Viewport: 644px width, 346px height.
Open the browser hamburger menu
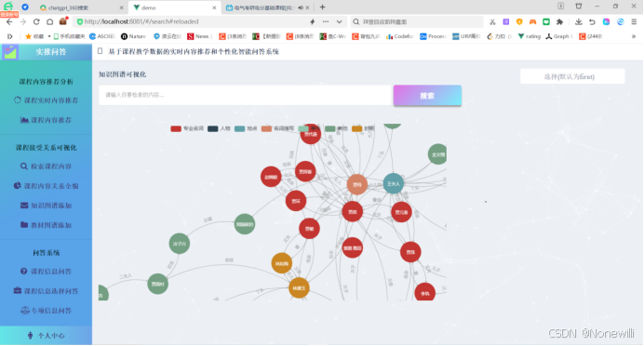point(634,21)
